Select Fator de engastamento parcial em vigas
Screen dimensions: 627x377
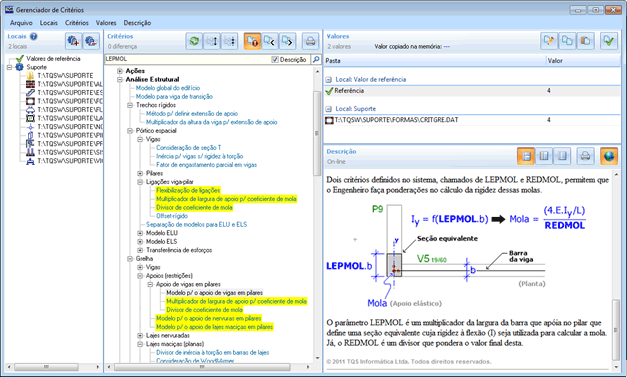coord(207,165)
